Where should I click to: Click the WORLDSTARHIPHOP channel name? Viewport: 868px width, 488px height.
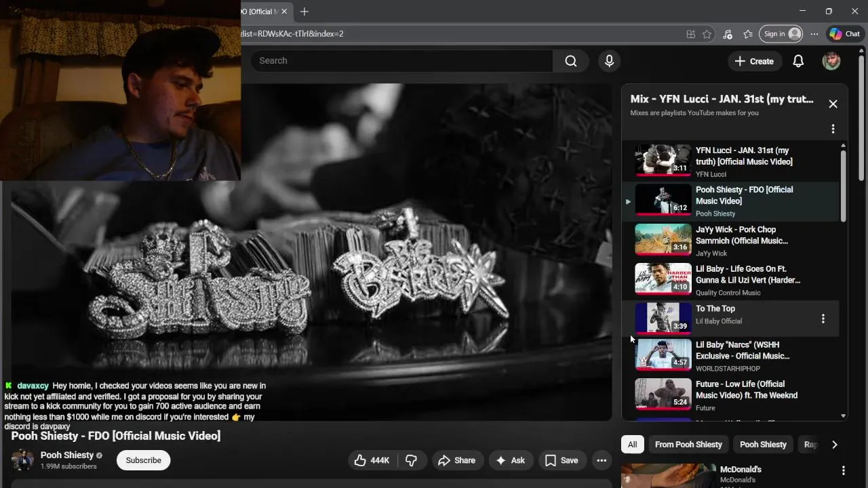(728, 369)
